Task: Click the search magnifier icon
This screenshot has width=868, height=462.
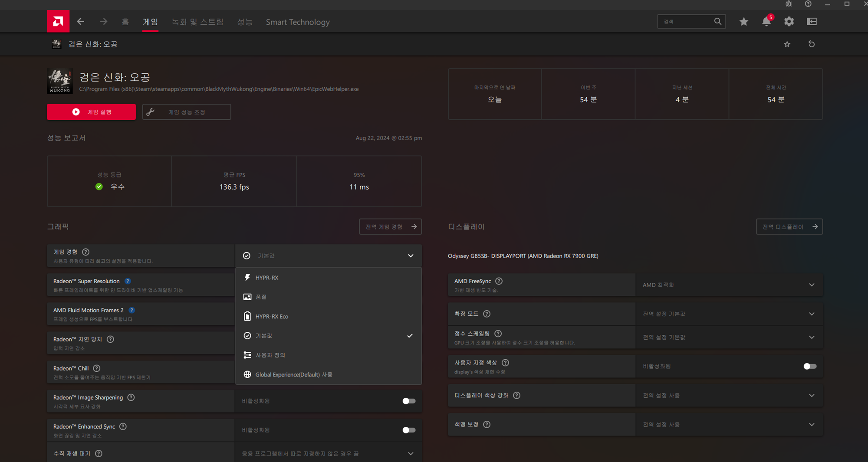Action: click(x=717, y=21)
